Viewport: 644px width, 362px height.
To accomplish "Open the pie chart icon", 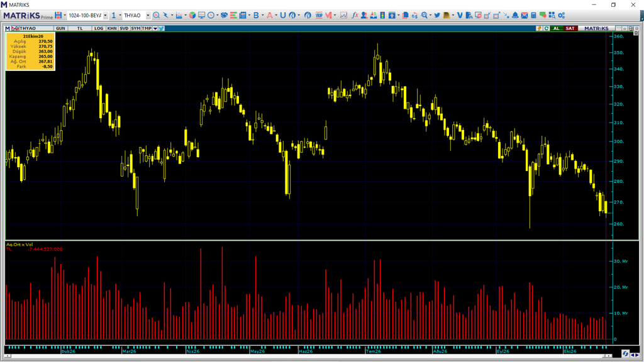I will 192,15.
